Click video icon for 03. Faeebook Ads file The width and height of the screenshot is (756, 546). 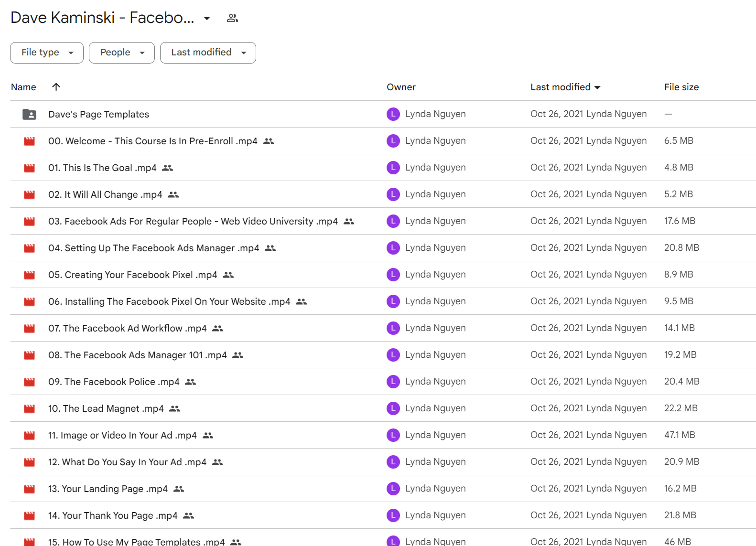click(30, 221)
